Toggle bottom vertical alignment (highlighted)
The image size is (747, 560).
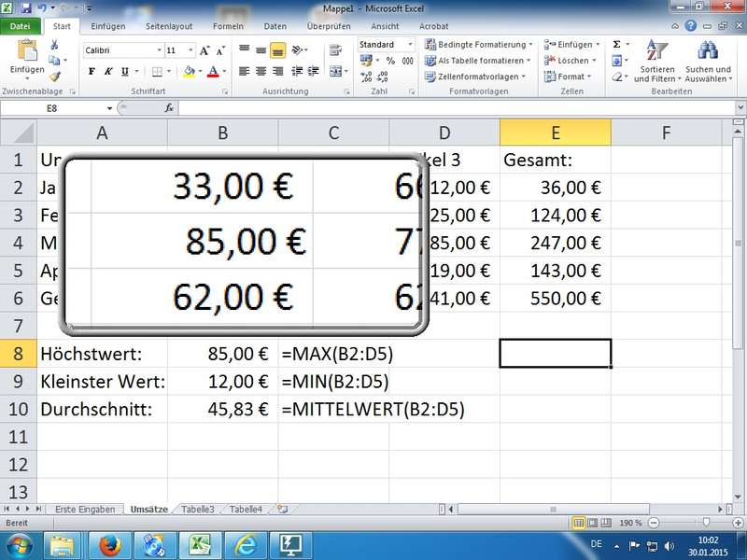tap(277, 50)
